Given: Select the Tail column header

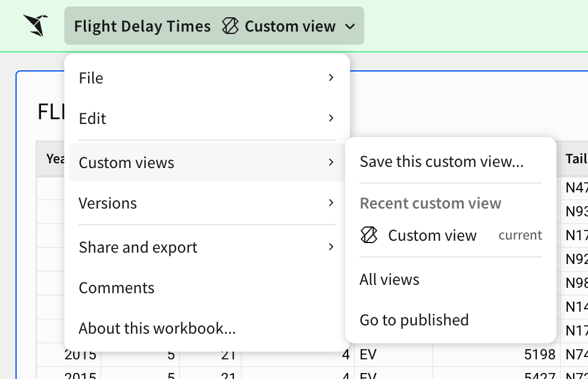Looking at the screenshot, I should [576, 159].
